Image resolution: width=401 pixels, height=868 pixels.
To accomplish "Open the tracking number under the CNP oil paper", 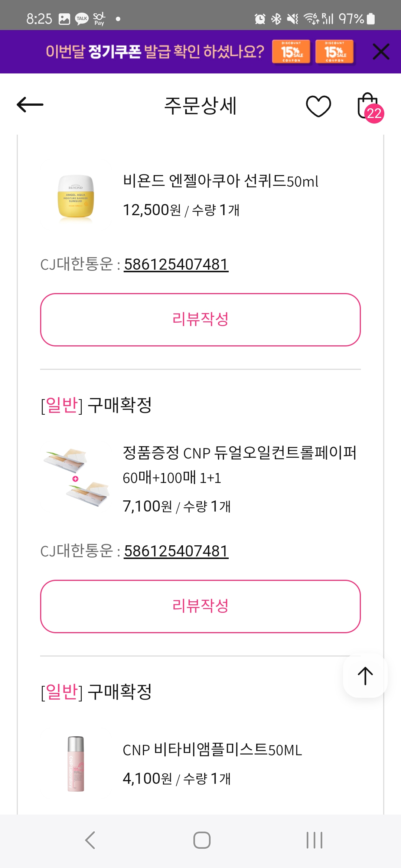I will point(176,551).
